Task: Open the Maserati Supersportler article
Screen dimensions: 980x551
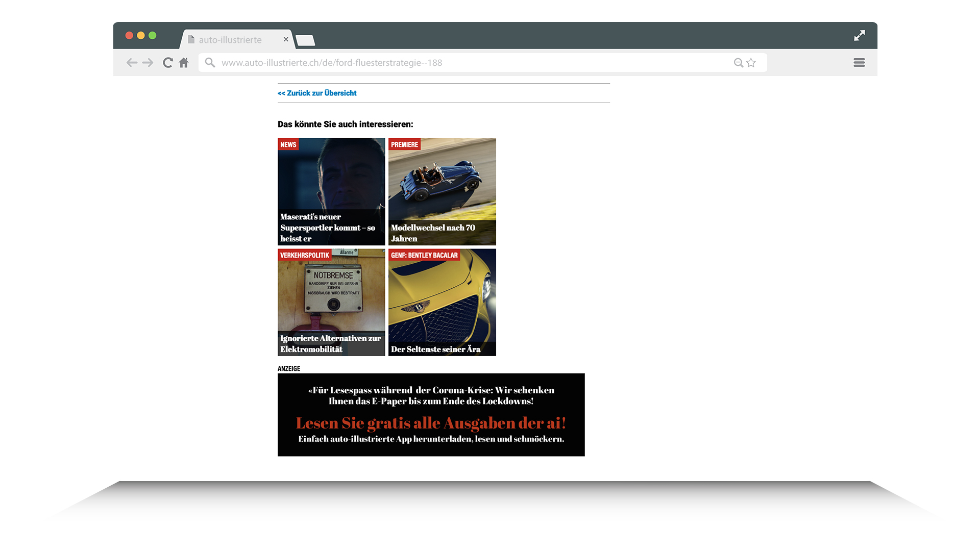Action: pos(331,191)
